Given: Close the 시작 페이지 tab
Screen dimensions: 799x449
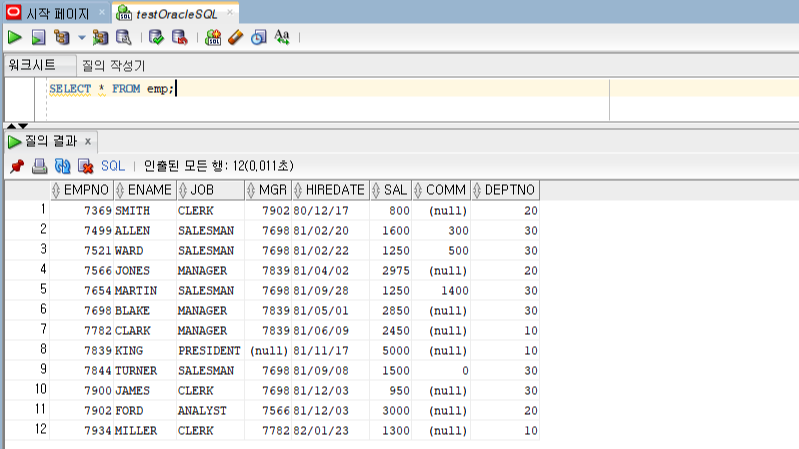Looking at the screenshot, I should click(x=101, y=12).
